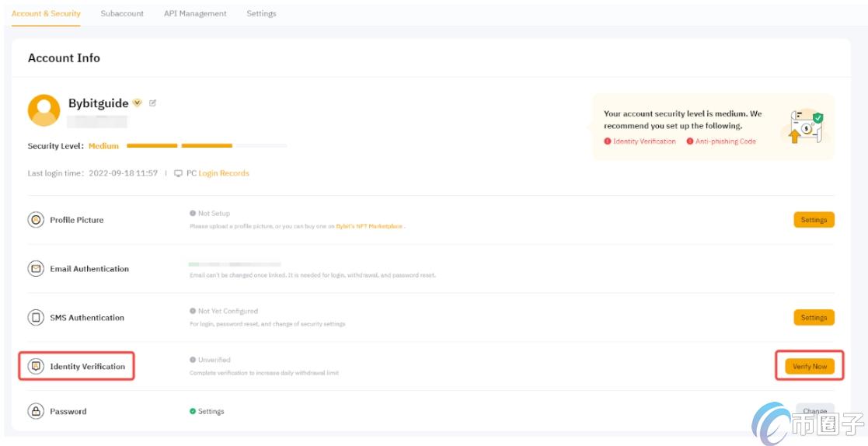Viewport: 868px width, 446px height.
Task: Click the Identity Verification label
Action: click(x=88, y=366)
